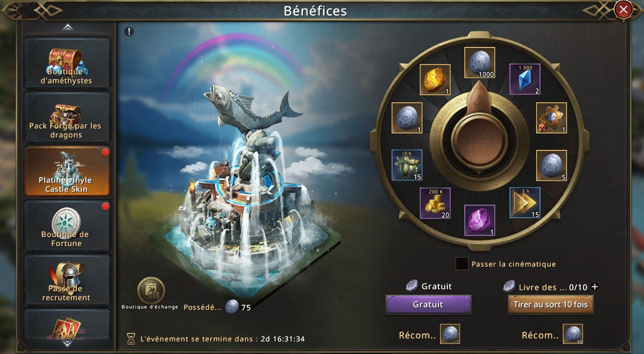Click the purple Gratuit button
644x354 pixels.
[428, 304]
